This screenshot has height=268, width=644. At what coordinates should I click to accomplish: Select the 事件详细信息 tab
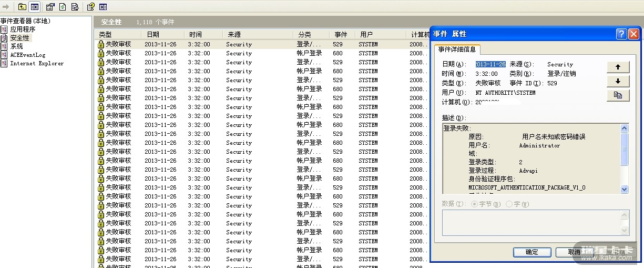[457, 49]
